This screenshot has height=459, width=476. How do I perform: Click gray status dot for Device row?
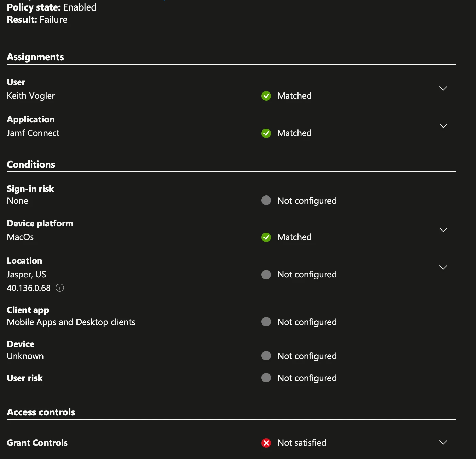coord(266,356)
